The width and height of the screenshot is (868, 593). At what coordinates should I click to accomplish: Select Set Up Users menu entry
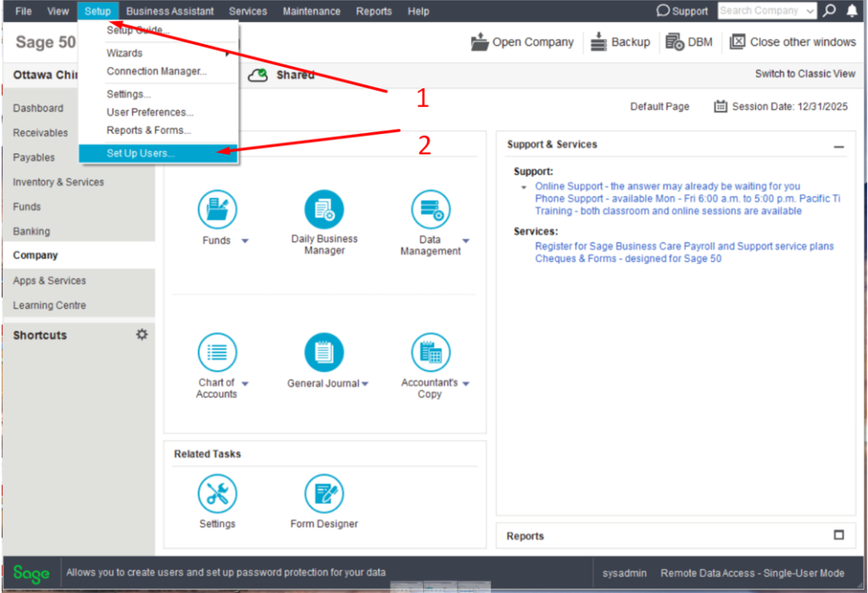(141, 154)
